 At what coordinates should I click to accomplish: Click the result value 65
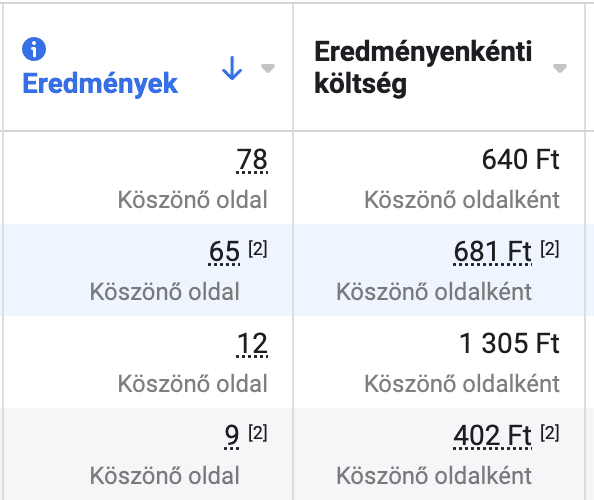click(224, 252)
